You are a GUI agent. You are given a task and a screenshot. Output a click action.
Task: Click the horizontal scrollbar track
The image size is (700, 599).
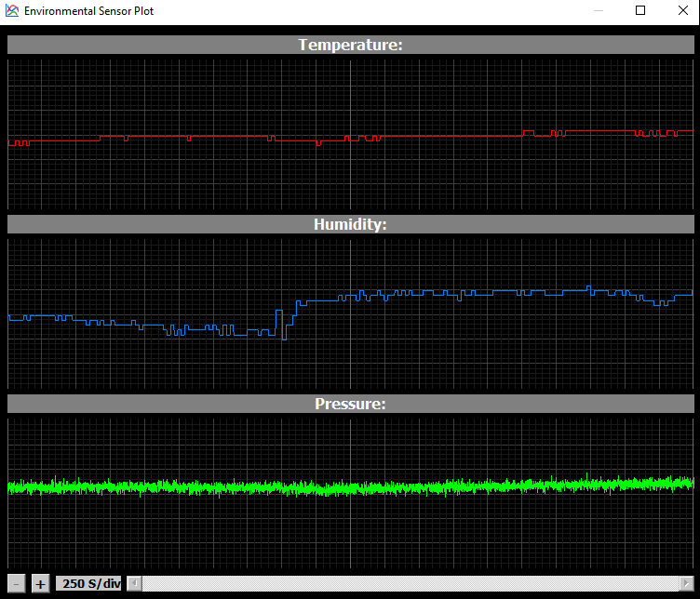410,584
